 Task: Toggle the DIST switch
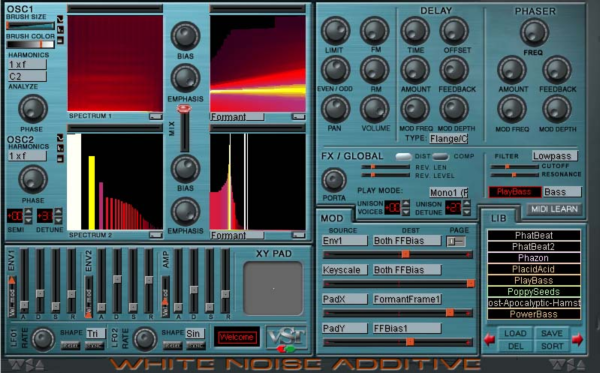coord(403,156)
